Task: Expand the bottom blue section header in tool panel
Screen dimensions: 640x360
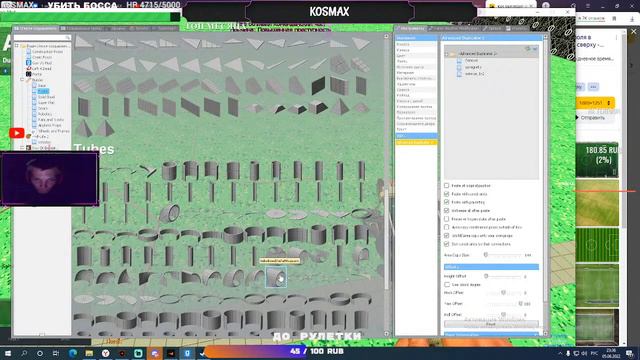Action: tap(491, 335)
